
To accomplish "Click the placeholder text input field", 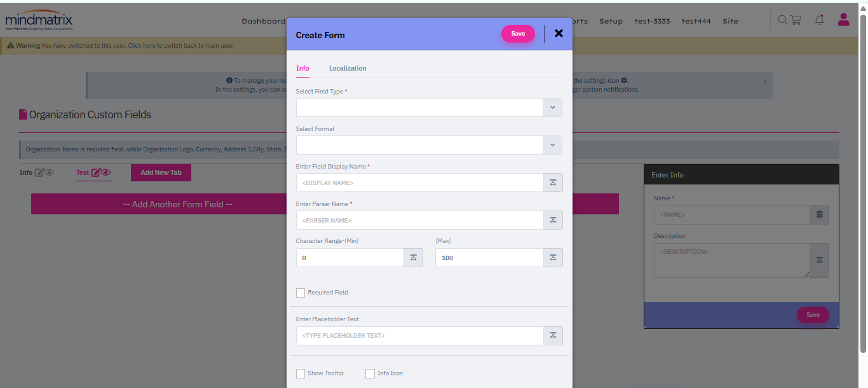I will tap(419, 336).
